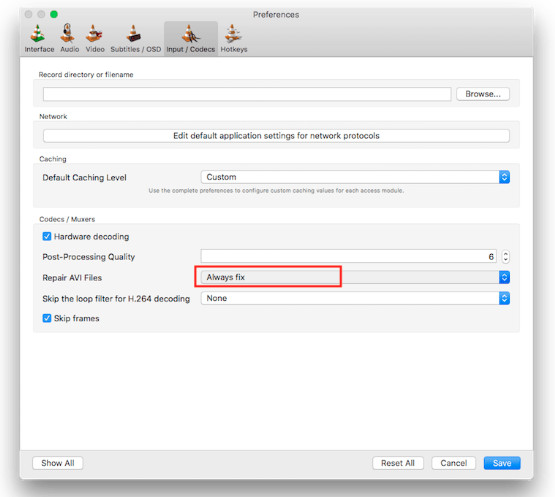Disable the Hardware decoding checkbox

coord(47,236)
